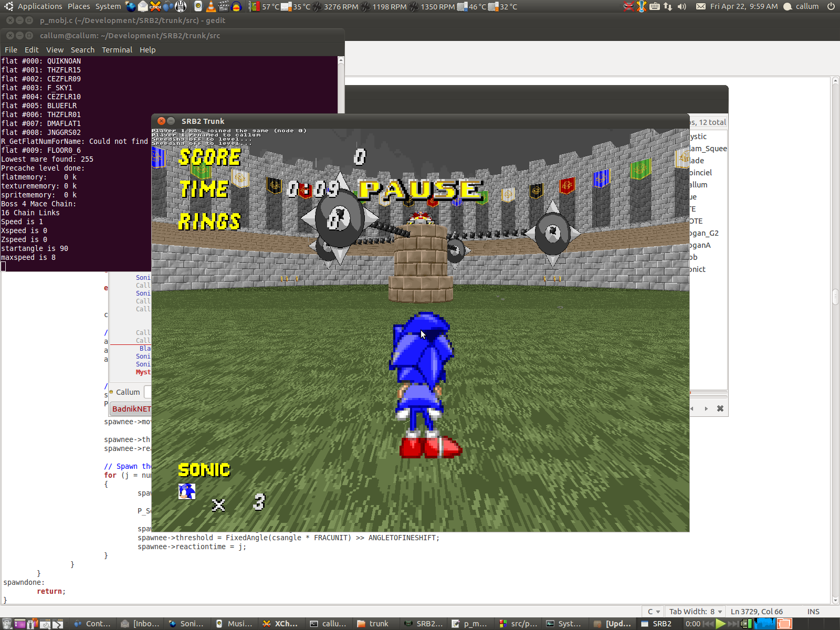Open the volume speaker indicator
The width and height of the screenshot is (840, 630).
click(682, 6)
